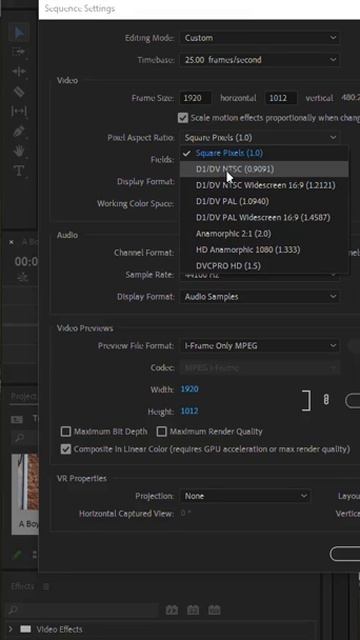The width and height of the screenshot is (360, 640).
Task: Enable the Maximum Bit Depth checkbox
Action: click(x=65, y=431)
